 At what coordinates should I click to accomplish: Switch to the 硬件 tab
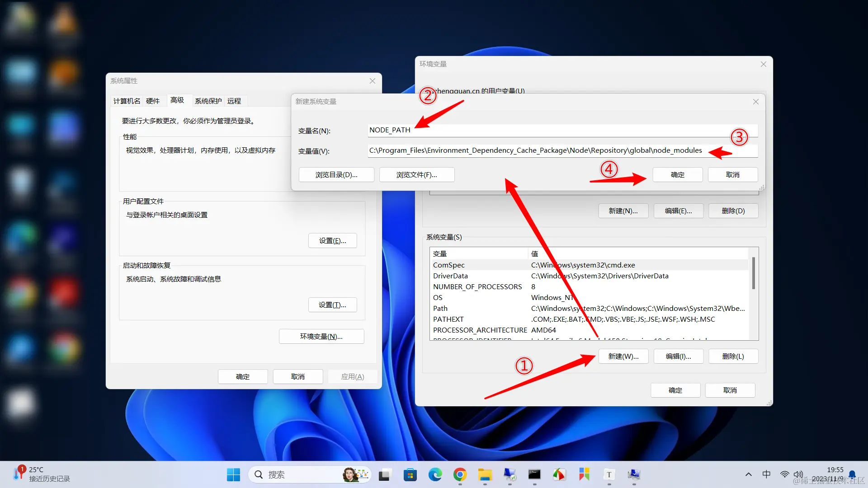point(153,101)
